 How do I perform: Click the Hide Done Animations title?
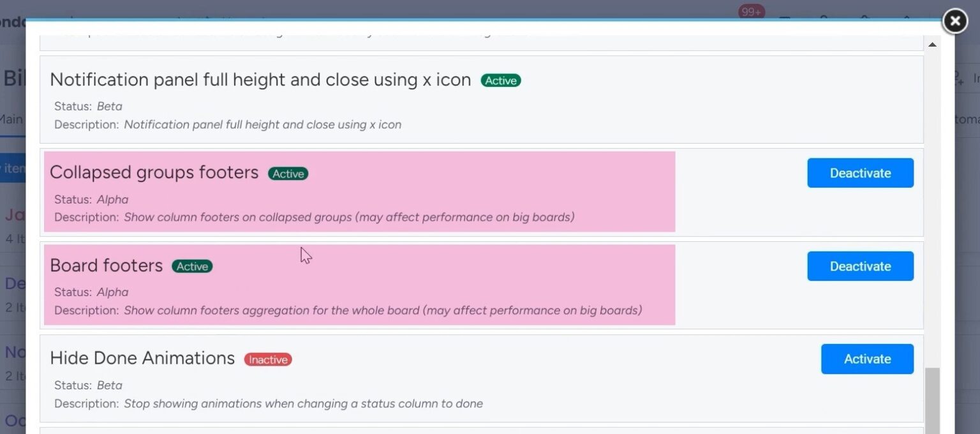(142, 358)
